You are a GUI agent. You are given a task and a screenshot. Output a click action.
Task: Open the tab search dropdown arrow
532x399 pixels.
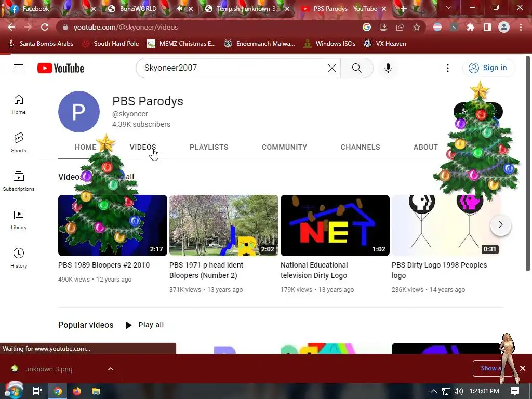point(448,7)
